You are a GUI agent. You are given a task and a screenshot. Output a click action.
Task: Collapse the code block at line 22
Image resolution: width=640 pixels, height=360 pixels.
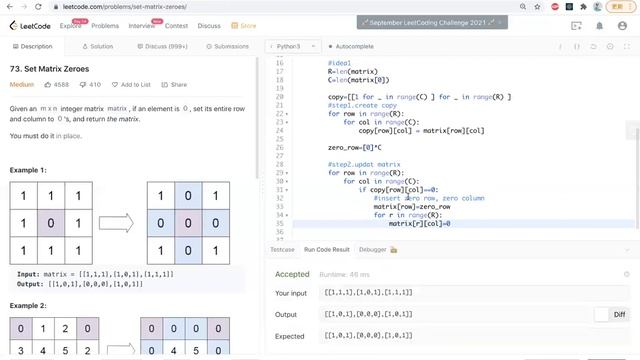pos(287,114)
